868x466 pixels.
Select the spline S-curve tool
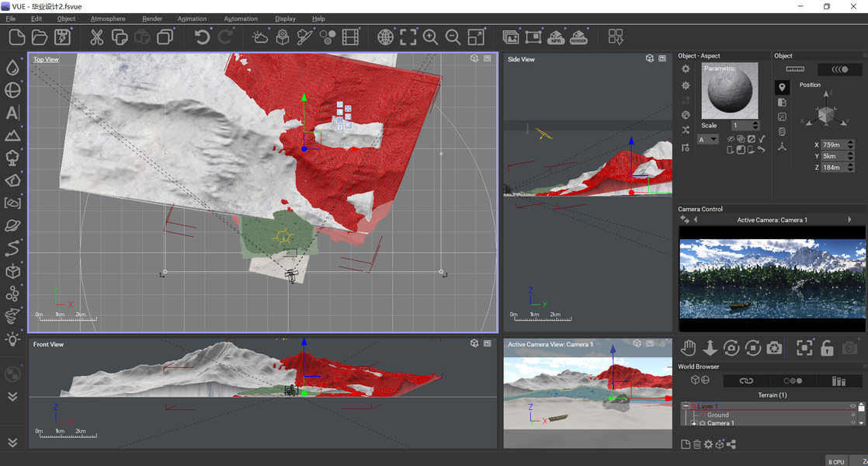point(12,249)
